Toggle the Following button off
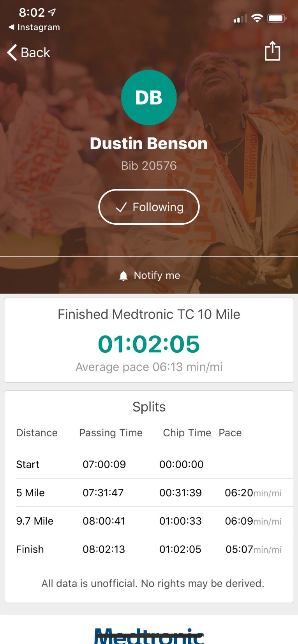298x644 pixels. click(149, 207)
